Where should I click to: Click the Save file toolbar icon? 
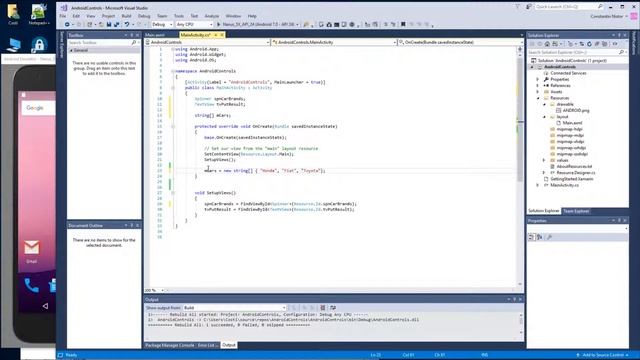109,24
